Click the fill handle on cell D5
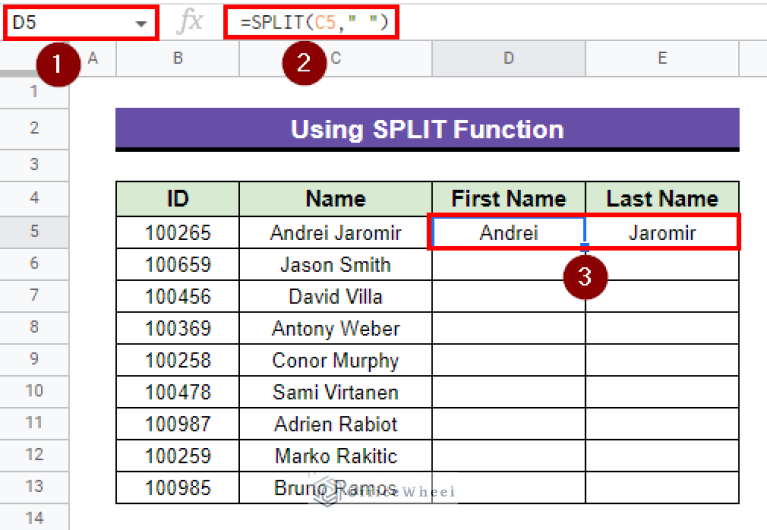Screen dimensions: 767x530 coord(585,248)
